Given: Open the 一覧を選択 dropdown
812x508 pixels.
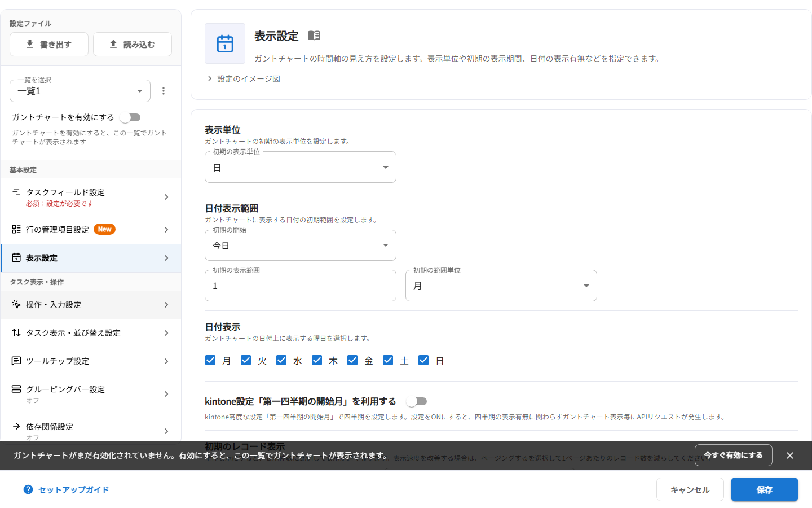Looking at the screenshot, I should click(x=80, y=91).
